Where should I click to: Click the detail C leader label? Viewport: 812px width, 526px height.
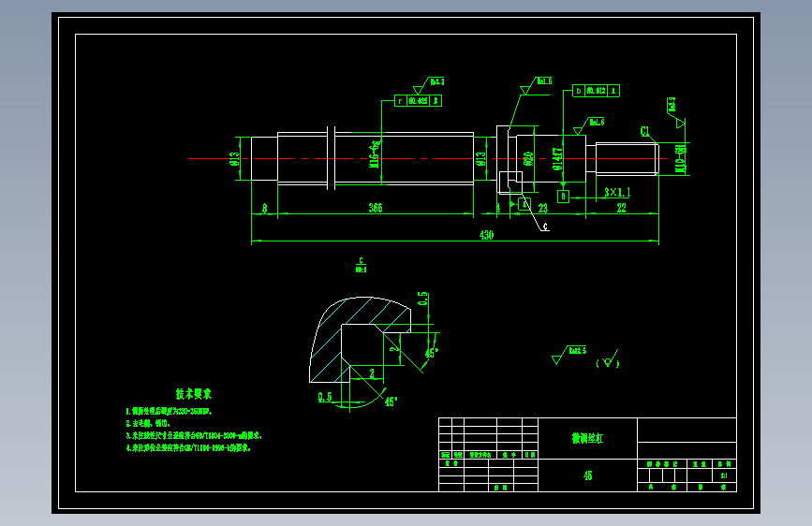coord(545,226)
